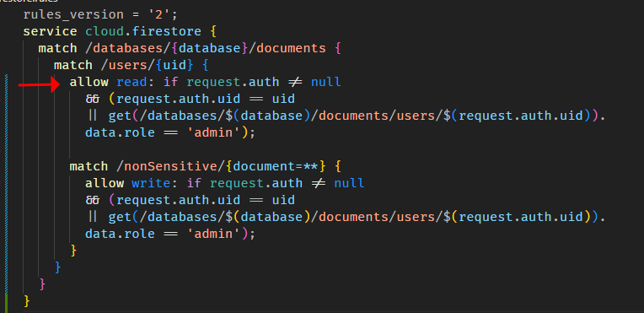Viewport: 644px width, 313px height.
Task: Click the opening brace after cloud.firestore
Action: pos(212,32)
